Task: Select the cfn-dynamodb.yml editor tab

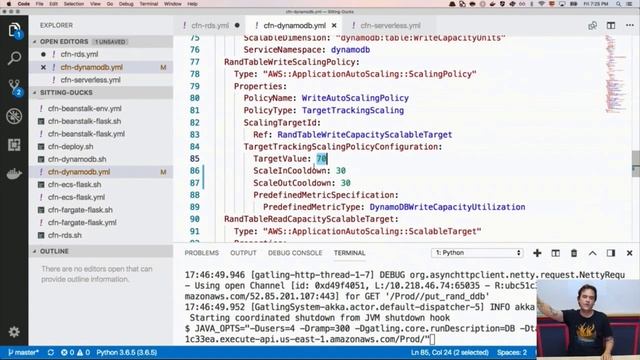Action: coord(294,25)
